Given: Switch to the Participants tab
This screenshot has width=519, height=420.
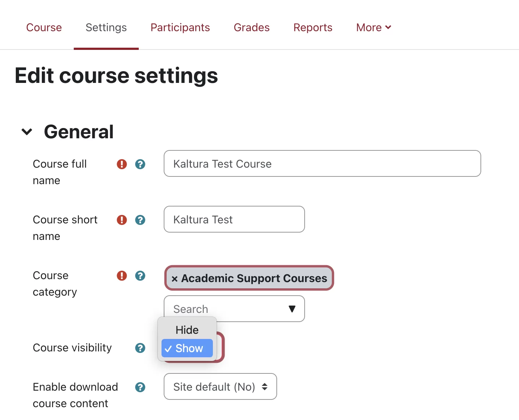Looking at the screenshot, I should coord(180,28).
